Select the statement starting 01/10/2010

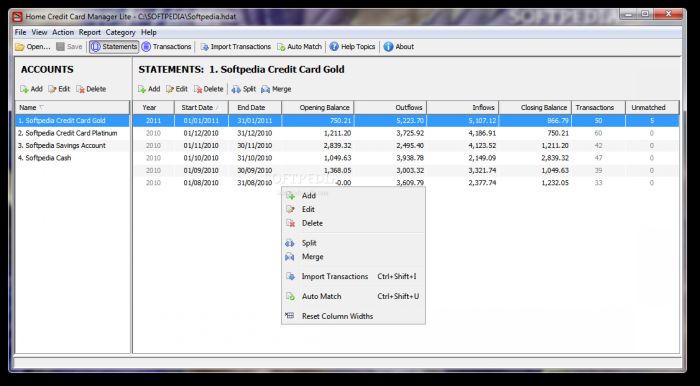tap(406, 158)
